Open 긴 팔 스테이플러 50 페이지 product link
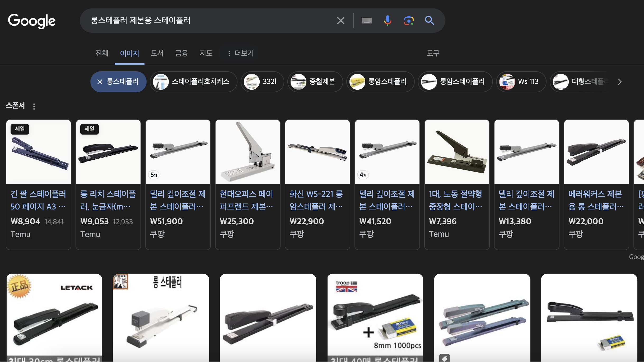Viewport: 644px width, 362px height. 38,200
